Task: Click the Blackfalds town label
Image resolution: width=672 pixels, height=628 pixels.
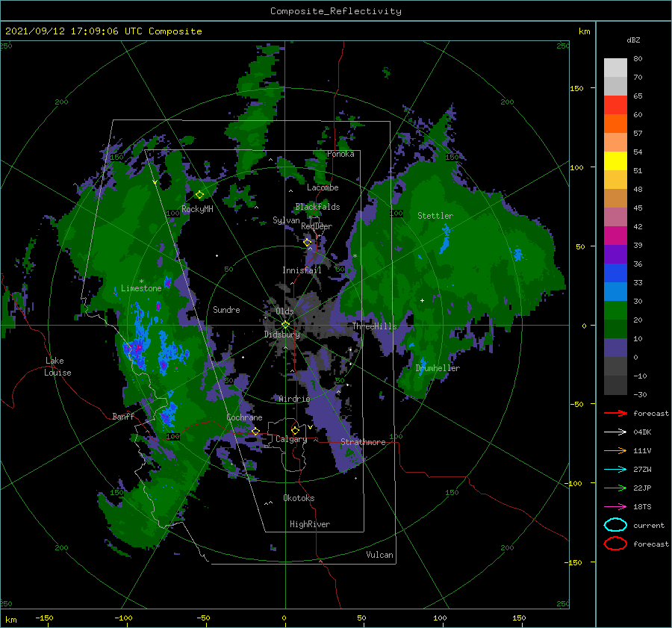Action: 317,207
